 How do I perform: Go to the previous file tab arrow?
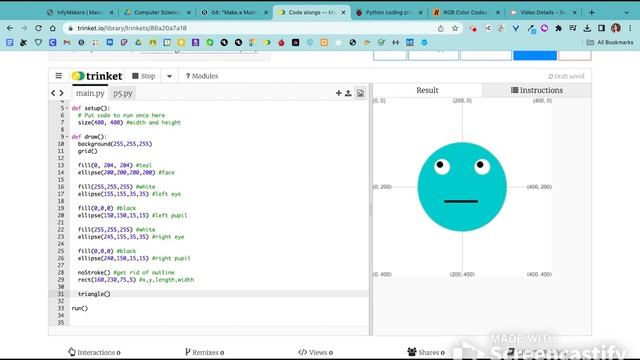tap(53, 93)
